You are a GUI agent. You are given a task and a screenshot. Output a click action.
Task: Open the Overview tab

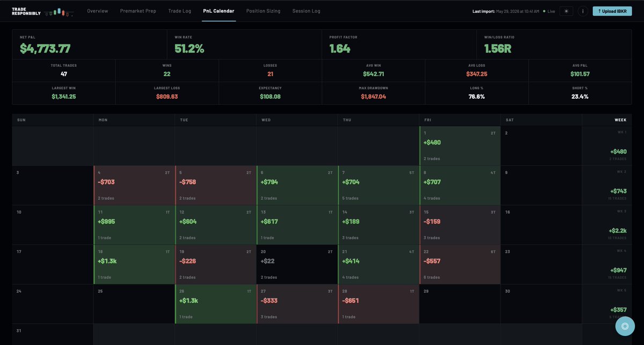(98, 11)
